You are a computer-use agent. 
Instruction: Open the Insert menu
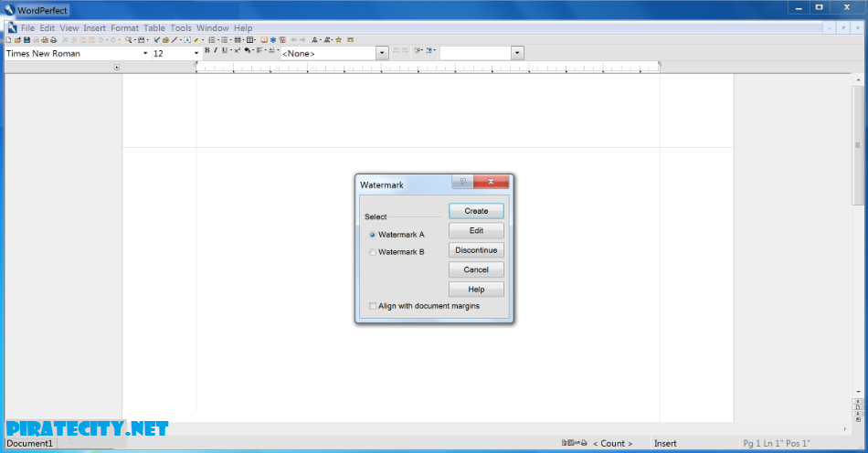tap(95, 27)
